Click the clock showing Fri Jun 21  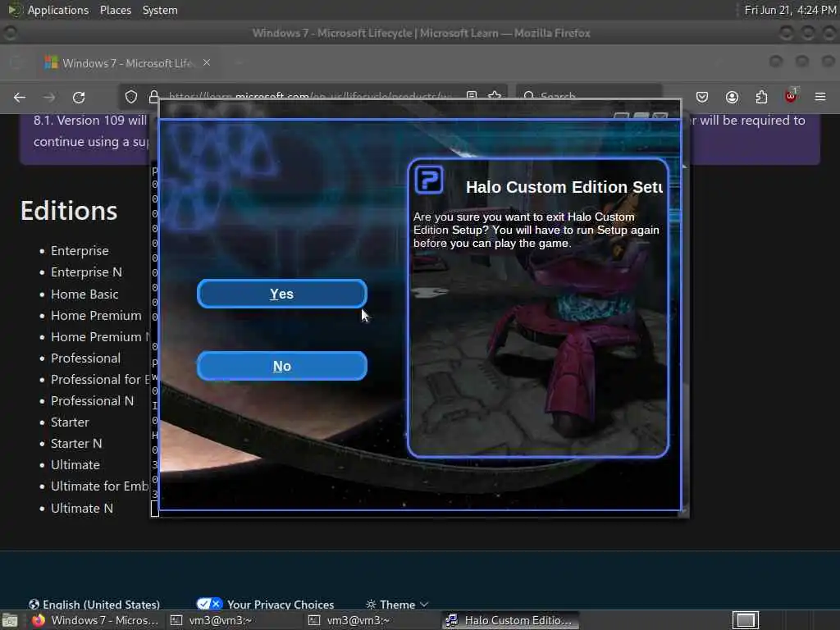[x=790, y=10]
